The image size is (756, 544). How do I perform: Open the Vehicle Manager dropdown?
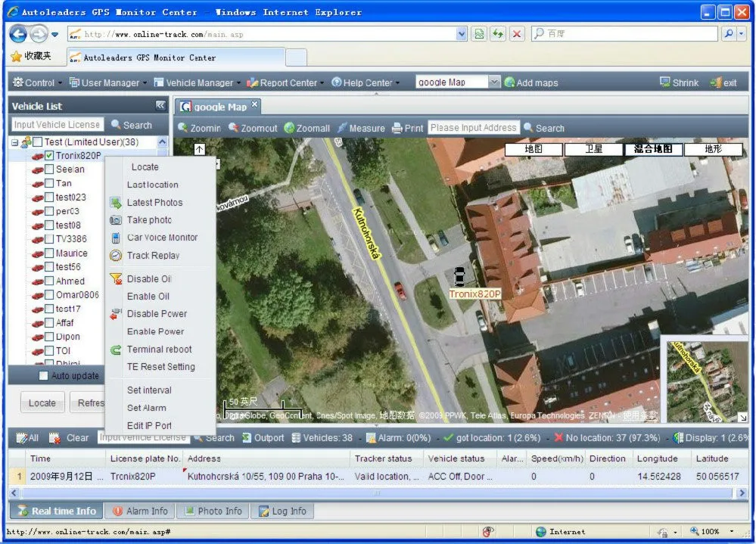coord(197,82)
